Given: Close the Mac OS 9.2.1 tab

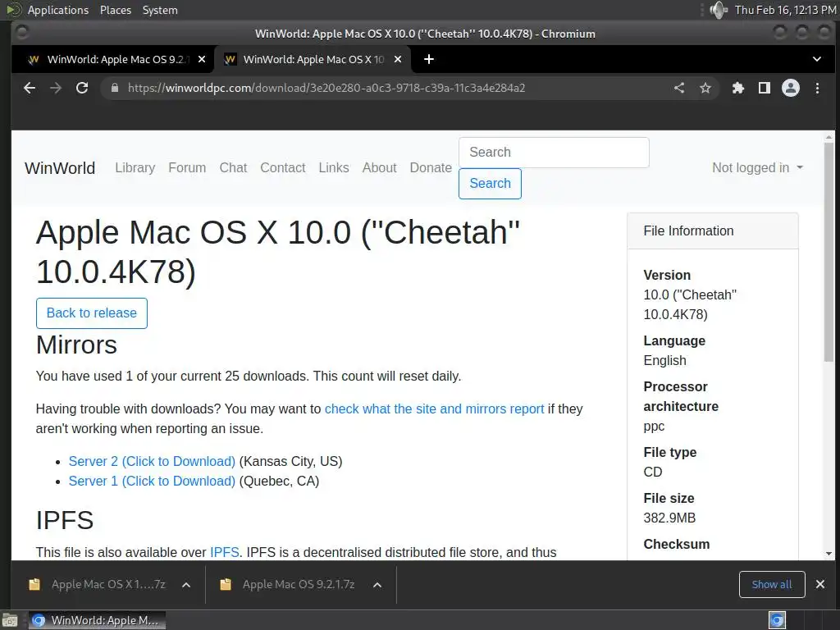Looking at the screenshot, I should point(202,59).
